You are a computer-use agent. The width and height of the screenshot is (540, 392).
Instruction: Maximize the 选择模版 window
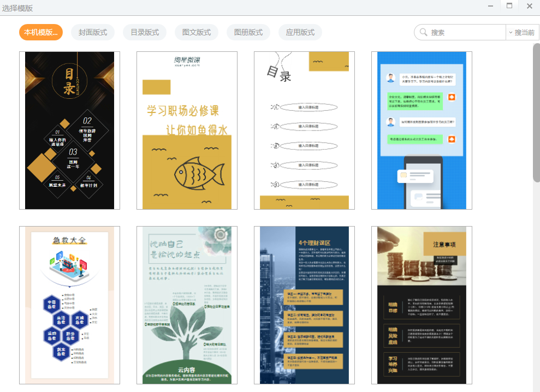tap(509, 5)
